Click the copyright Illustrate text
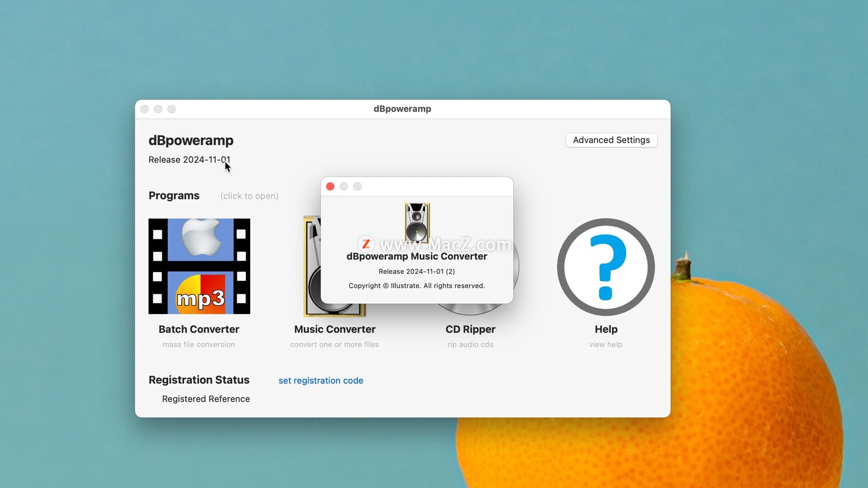The width and height of the screenshot is (868, 488). (x=416, y=286)
